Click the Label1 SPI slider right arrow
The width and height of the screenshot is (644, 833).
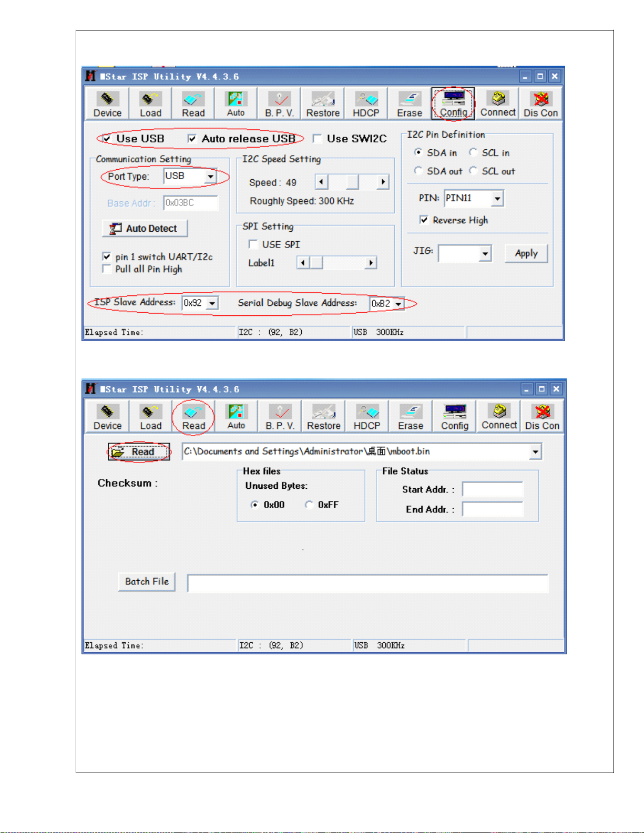[371, 263]
